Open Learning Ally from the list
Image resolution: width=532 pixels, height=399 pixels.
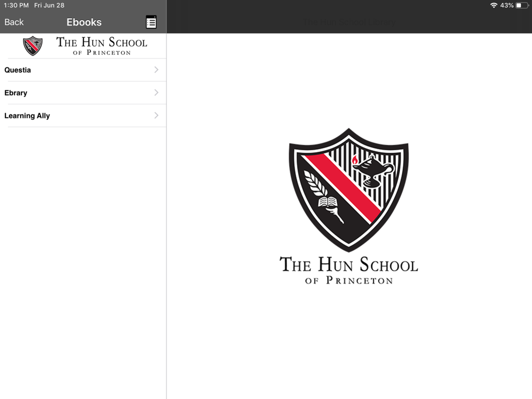[x=83, y=115]
